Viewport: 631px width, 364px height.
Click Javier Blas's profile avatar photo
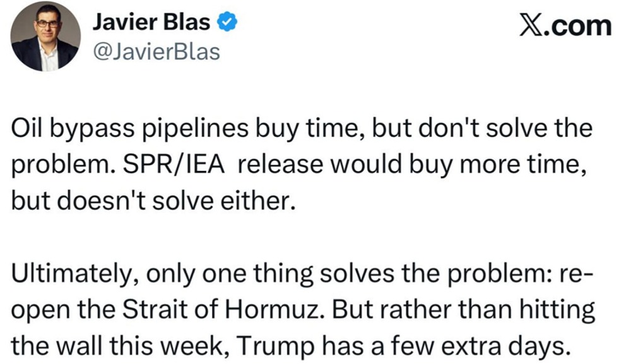(45, 36)
